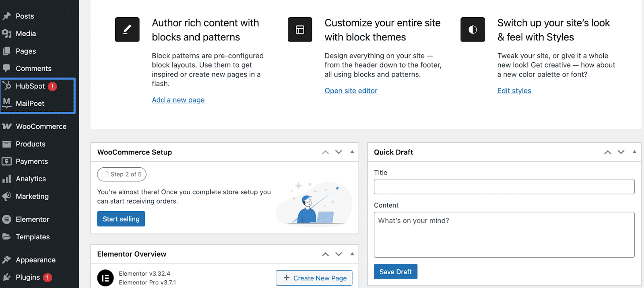The height and width of the screenshot is (288, 644).
Task: Click the Plugins update count badge
Action: [47, 278]
